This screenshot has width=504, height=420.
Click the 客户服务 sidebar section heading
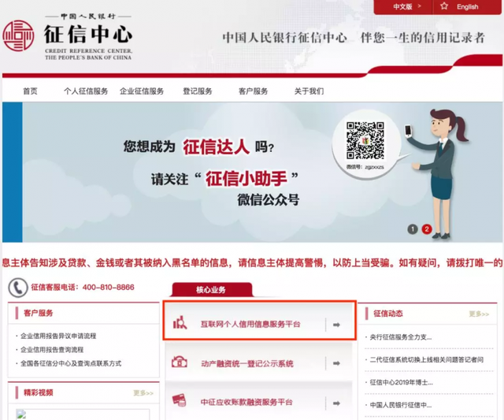pyautogui.click(x=39, y=313)
